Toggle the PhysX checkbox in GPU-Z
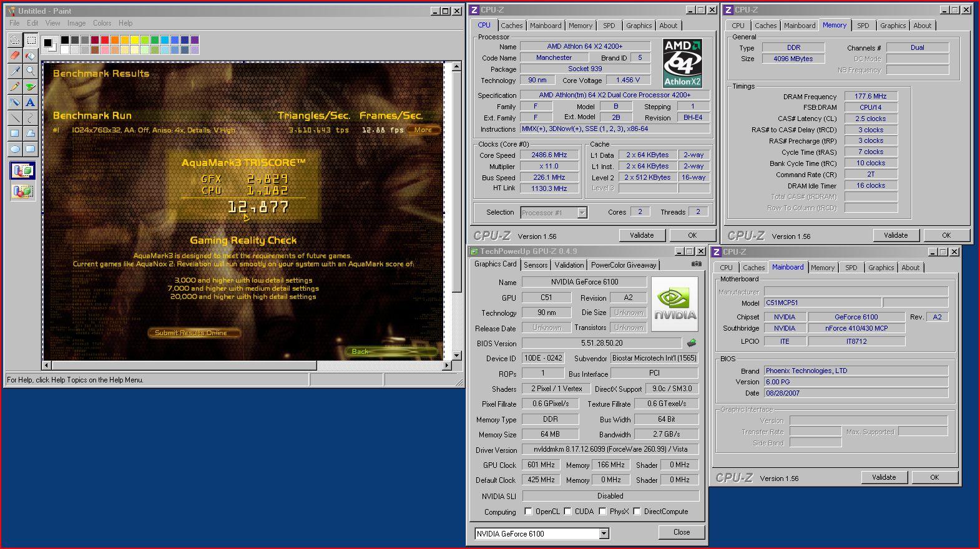 pyautogui.click(x=602, y=512)
